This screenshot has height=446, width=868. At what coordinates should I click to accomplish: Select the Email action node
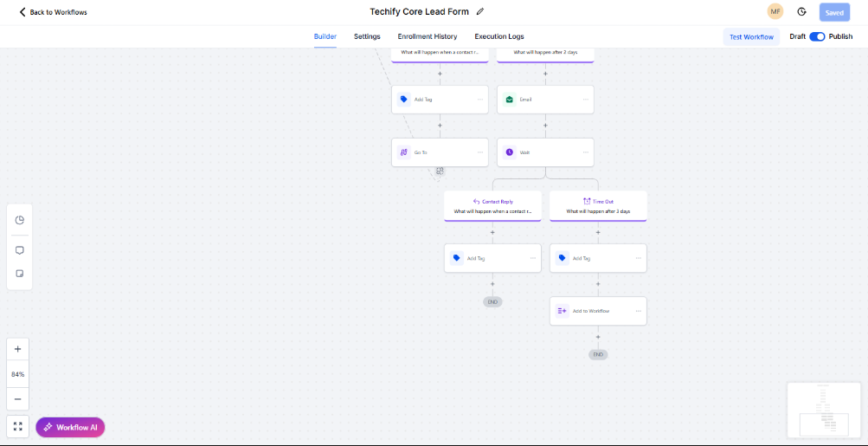click(545, 100)
